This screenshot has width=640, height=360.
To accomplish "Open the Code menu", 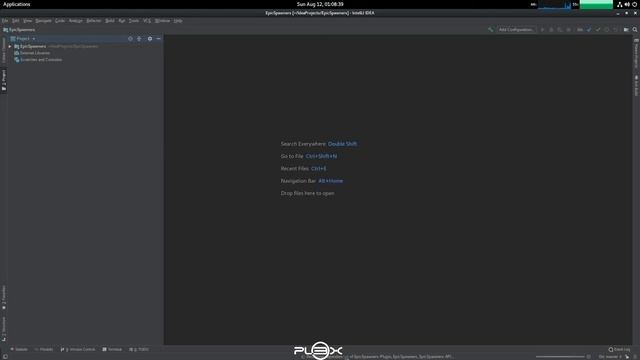I will click(60, 21).
